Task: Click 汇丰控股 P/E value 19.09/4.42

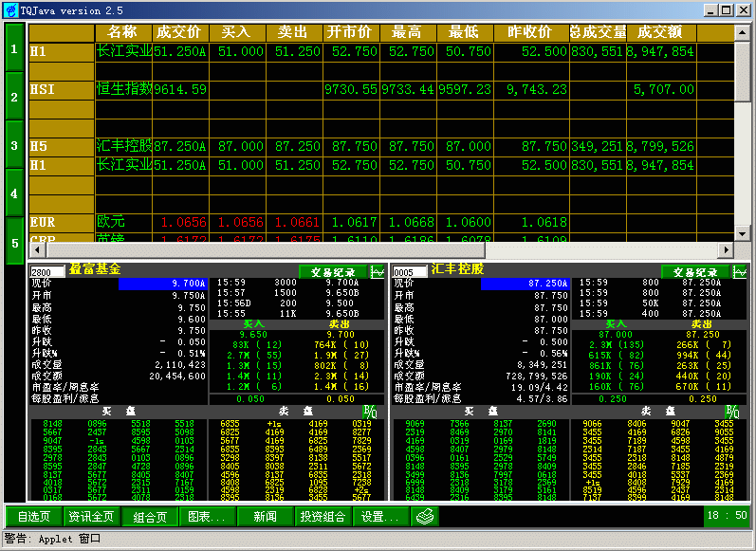Action: (539, 388)
